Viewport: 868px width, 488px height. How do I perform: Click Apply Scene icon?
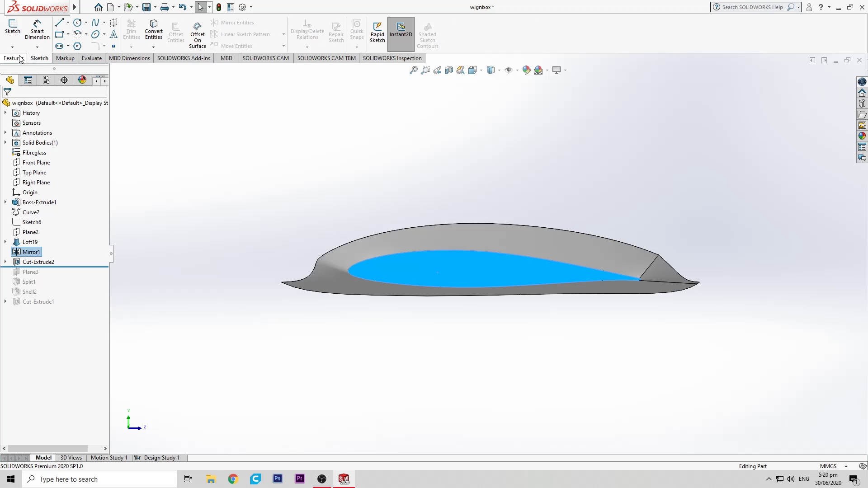click(538, 70)
